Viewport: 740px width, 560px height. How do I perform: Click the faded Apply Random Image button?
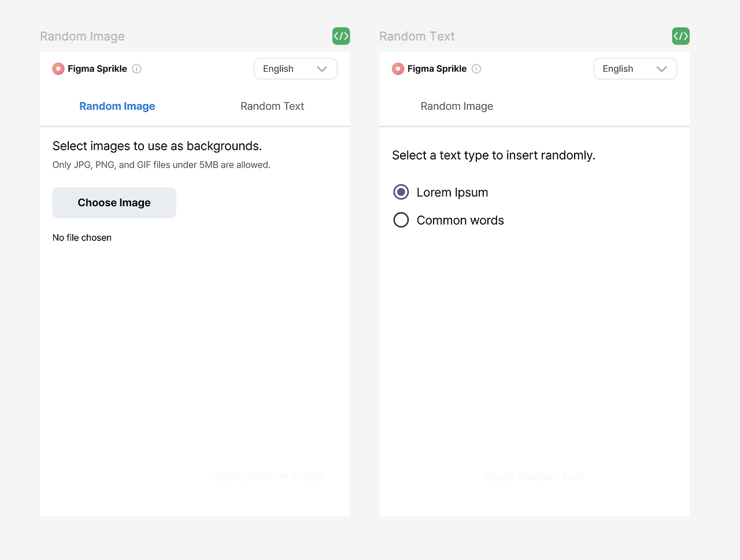pos(269,476)
